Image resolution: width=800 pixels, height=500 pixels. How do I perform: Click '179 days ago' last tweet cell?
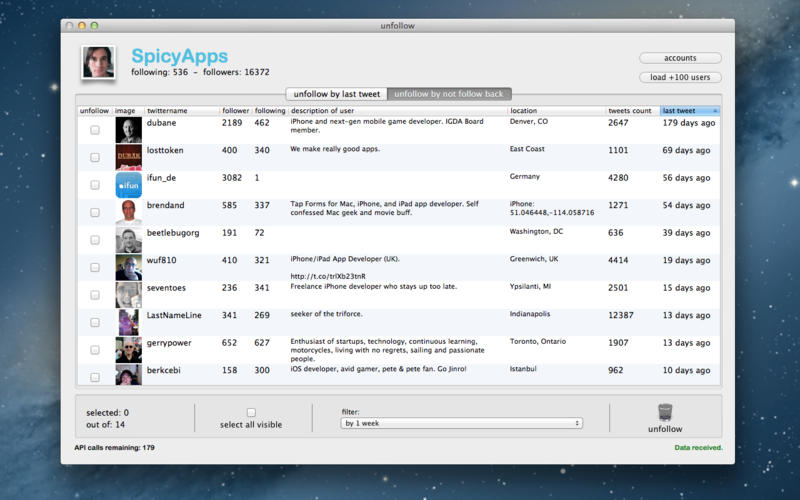689,123
